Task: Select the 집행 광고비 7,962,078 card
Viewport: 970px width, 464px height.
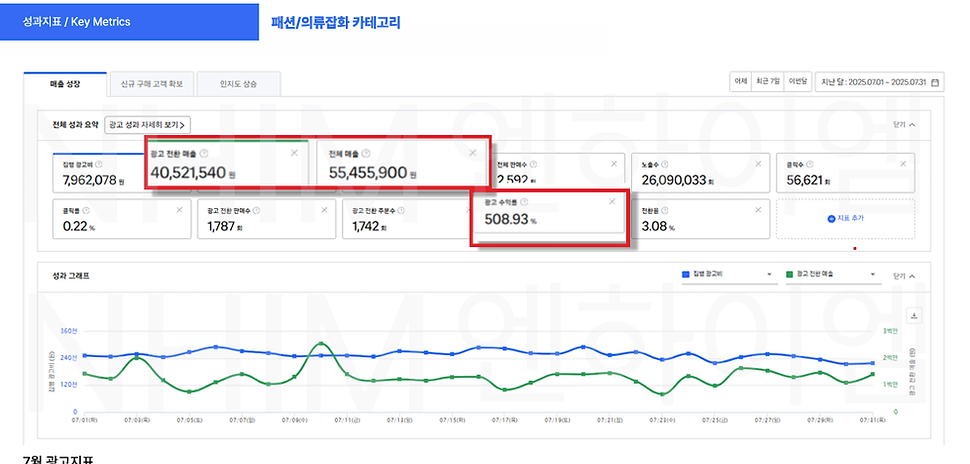Action: point(101,173)
